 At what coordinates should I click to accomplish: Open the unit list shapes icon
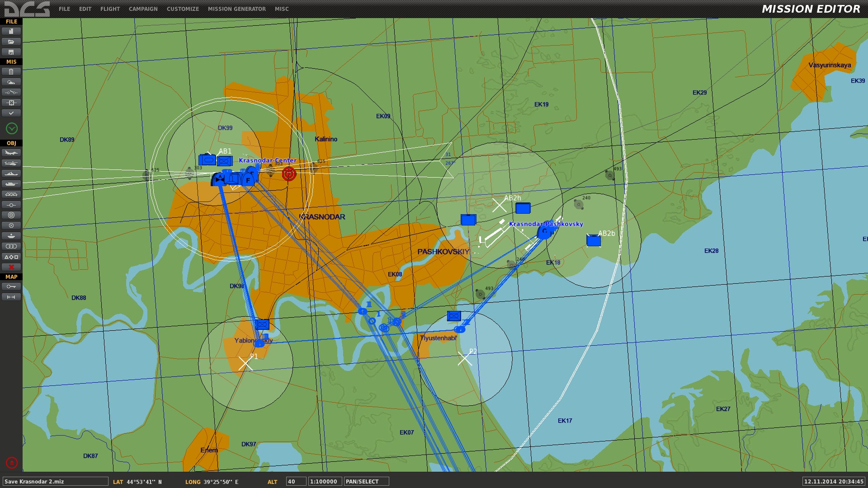tap(11, 257)
